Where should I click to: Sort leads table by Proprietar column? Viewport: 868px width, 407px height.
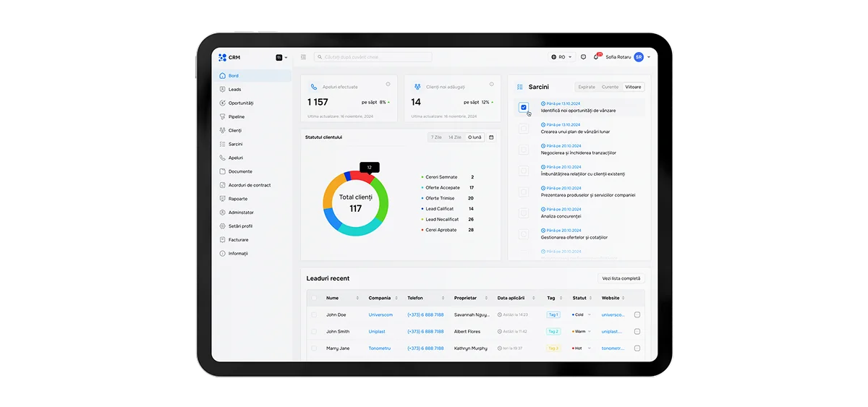click(488, 298)
